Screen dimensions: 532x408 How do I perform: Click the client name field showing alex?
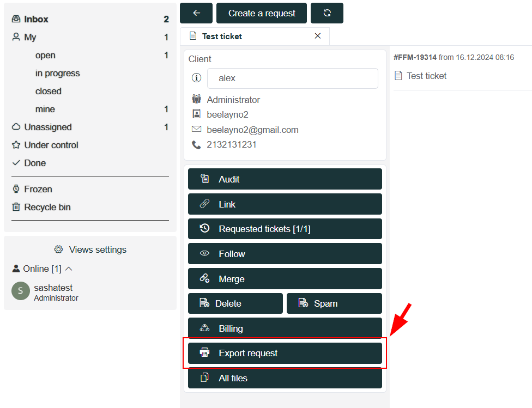[293, 78]
